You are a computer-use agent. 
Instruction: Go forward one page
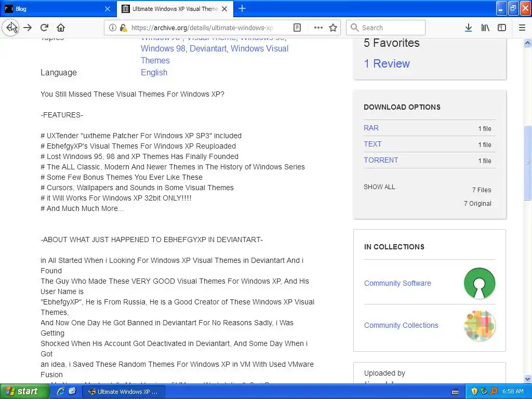click(28, 28)
